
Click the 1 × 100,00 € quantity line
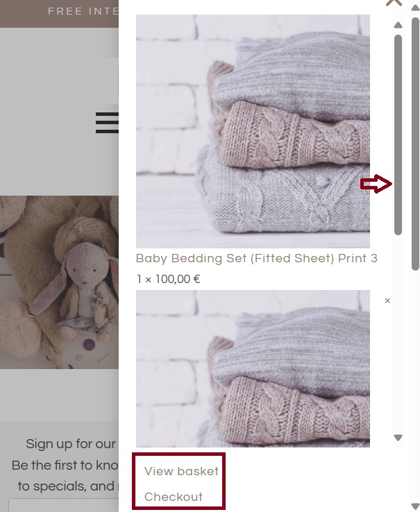(168, 279)
